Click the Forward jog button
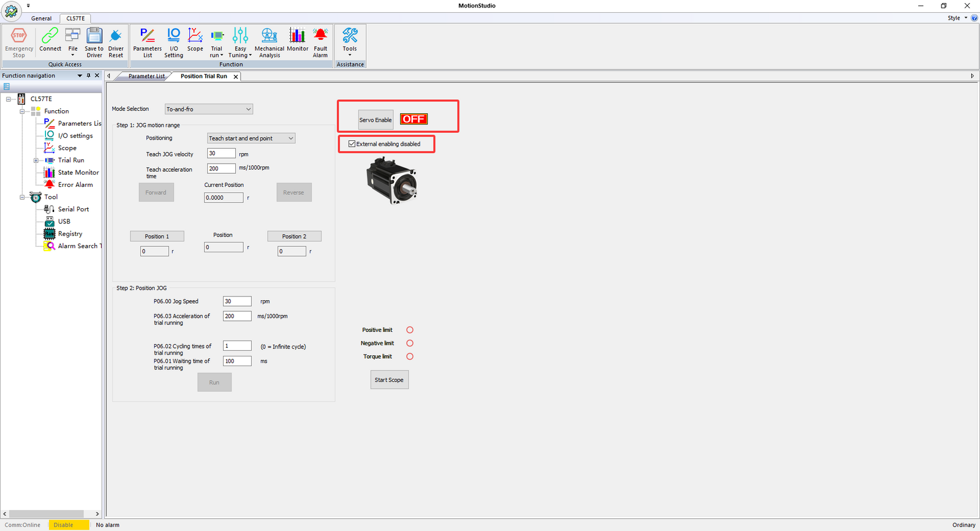 click(156, 192)
